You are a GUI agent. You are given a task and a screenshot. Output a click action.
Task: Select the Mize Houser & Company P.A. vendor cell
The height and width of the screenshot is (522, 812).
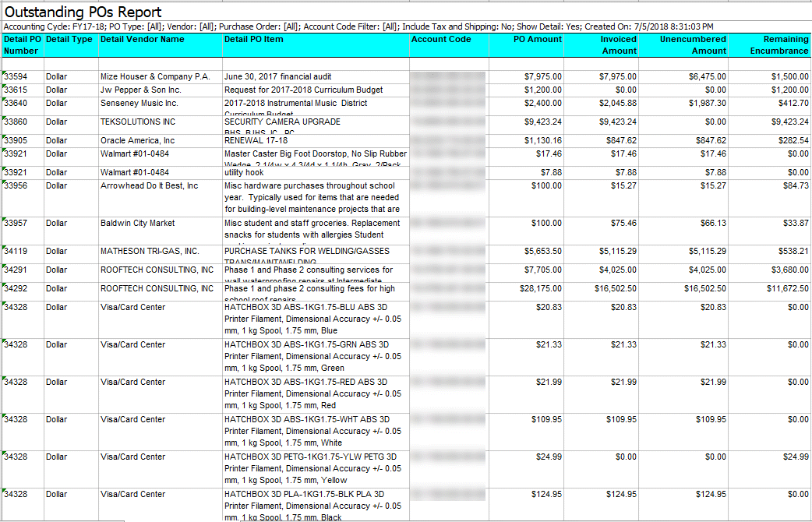coord(155,77)
